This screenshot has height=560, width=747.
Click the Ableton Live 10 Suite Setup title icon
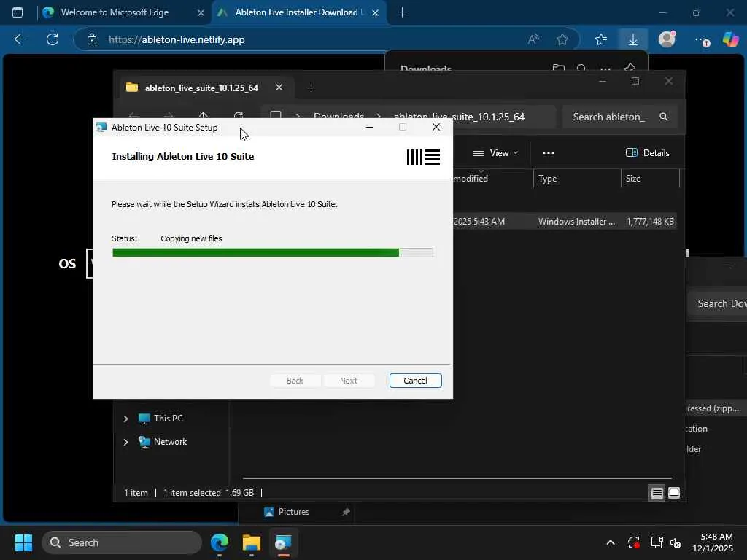coord(101,127)
